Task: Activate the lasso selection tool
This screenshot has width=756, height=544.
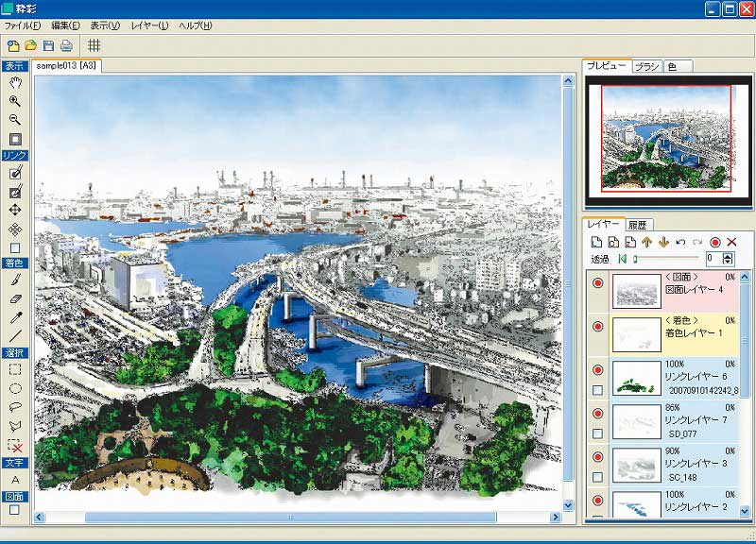Action: click(x=14, y=406)
